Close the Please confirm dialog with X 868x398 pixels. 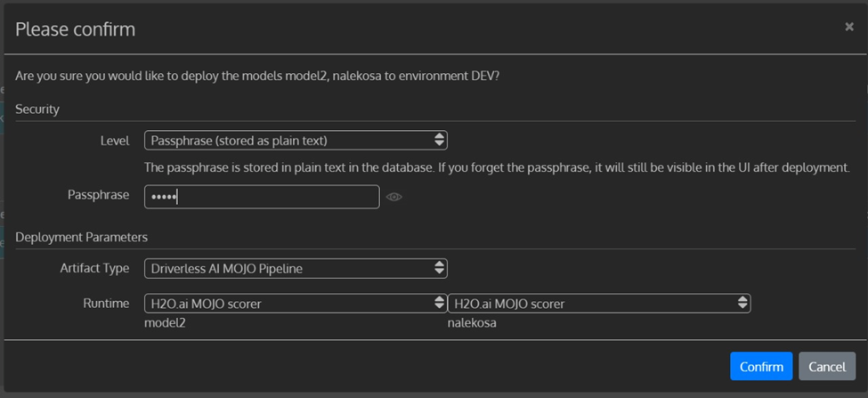(x=848, y=27)
